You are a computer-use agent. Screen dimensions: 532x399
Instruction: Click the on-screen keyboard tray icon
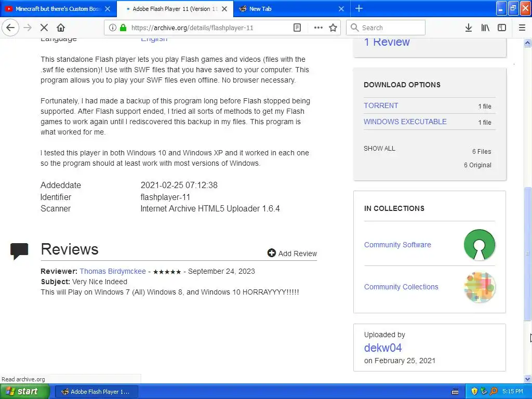455,392
